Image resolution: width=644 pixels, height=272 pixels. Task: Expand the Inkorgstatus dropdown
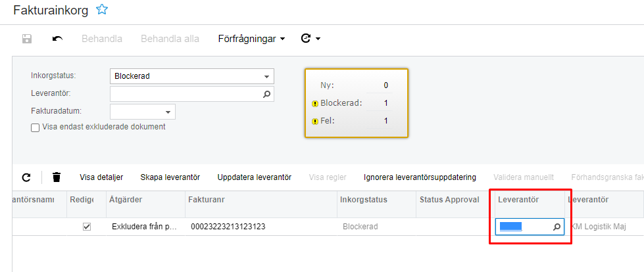click(266, 76)
